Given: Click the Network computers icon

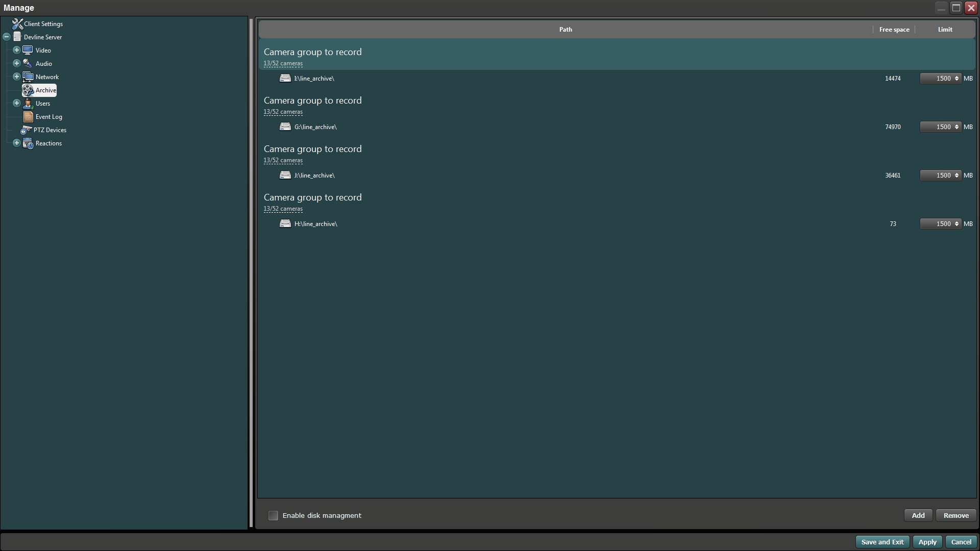Looking at the screenshot, I should point(28,77).
